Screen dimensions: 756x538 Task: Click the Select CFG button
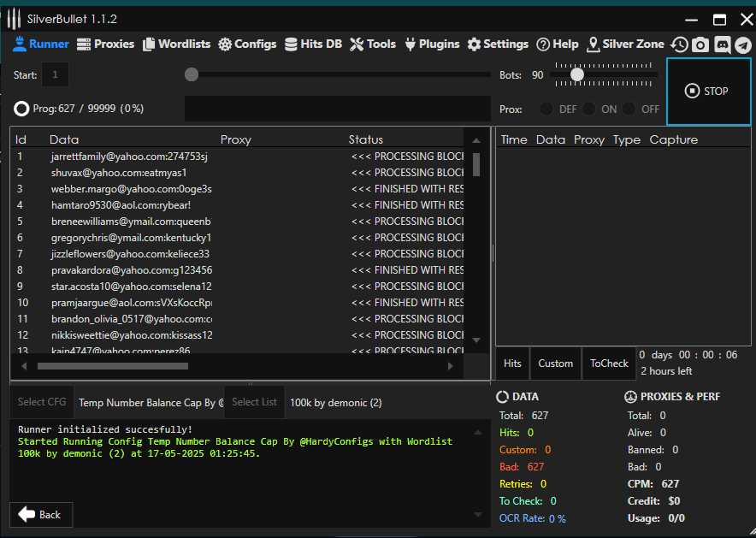[x=42, y=402]
